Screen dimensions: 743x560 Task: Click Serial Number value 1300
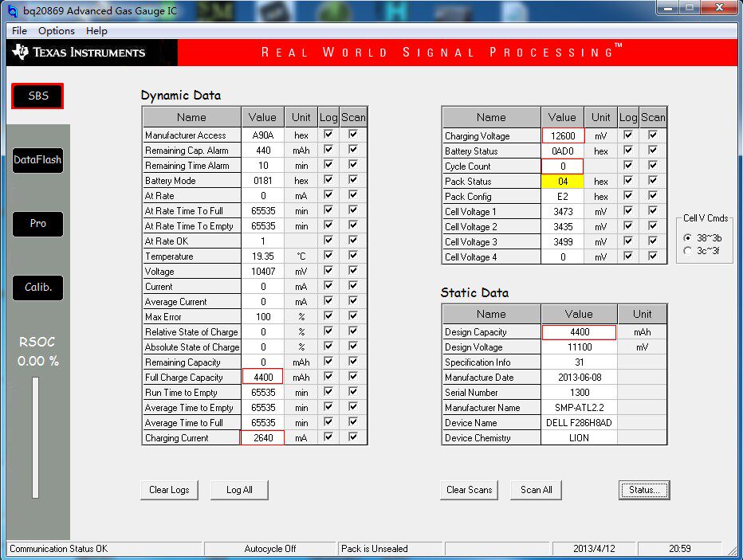579,393
